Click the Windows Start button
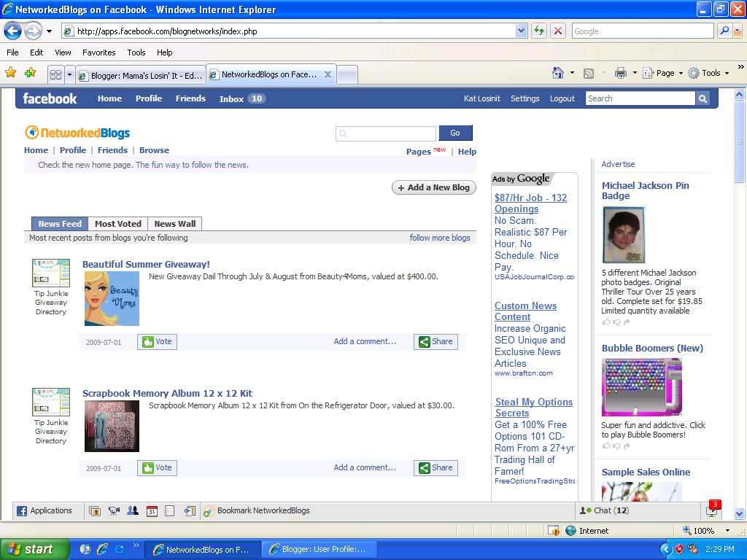 coord(34,549)
